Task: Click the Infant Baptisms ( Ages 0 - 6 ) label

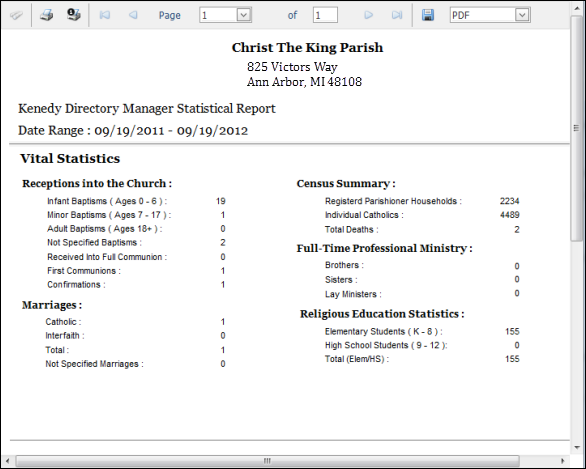Action: click(107, 201)
